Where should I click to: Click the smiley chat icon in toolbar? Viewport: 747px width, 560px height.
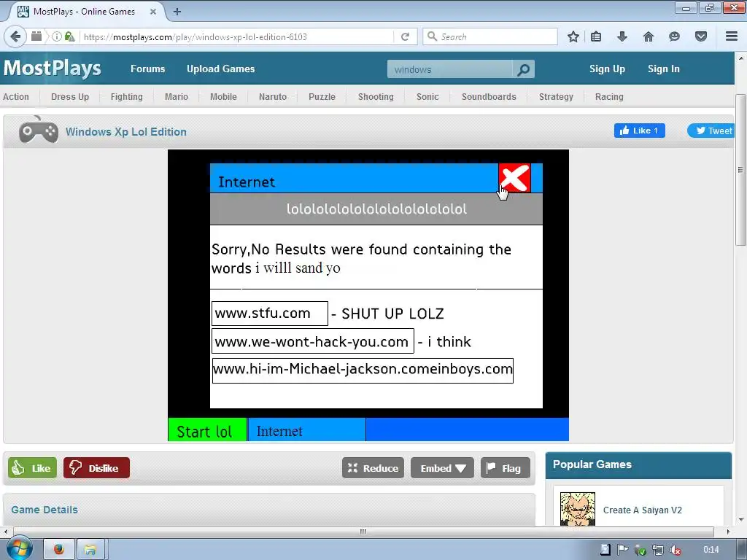coord(674,36)
